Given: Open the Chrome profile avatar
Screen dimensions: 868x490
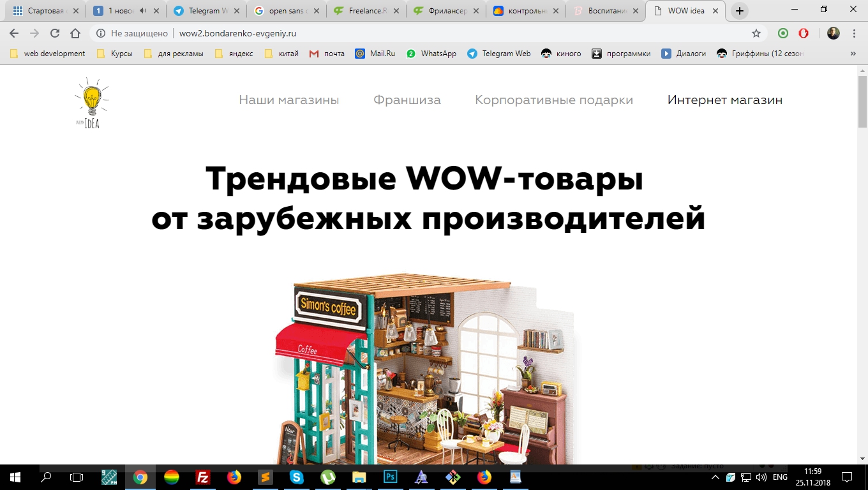Looking at the screenshot, I should pos(833,33).
